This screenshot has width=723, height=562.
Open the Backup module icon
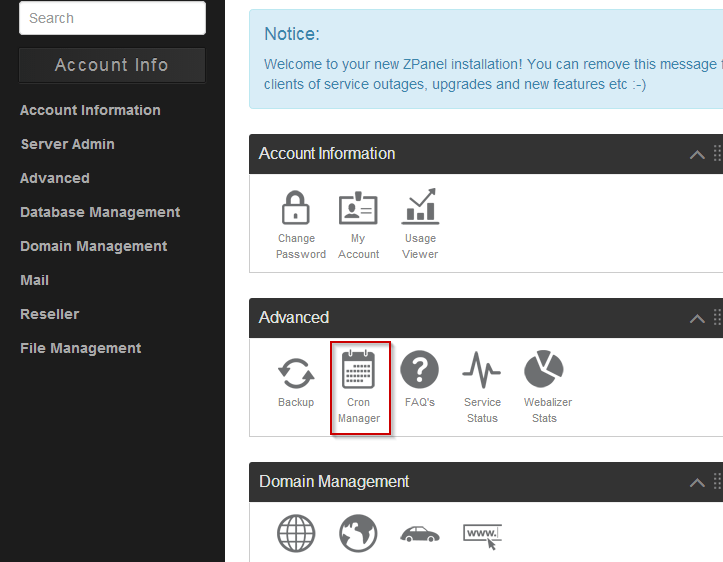(296, 372)
